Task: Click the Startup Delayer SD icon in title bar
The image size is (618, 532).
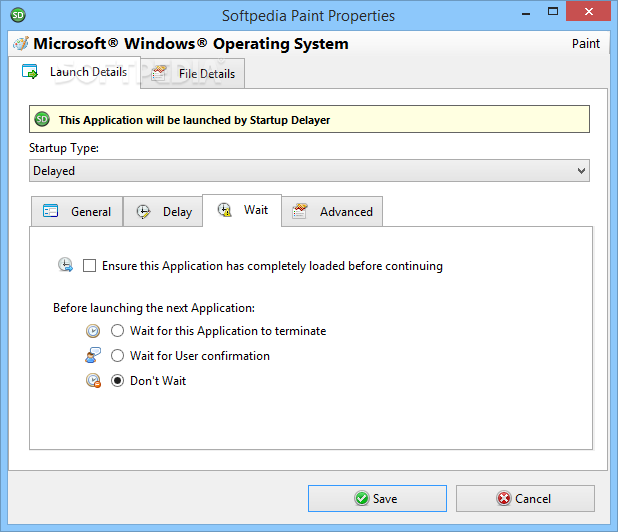Action: coord(18,15)
